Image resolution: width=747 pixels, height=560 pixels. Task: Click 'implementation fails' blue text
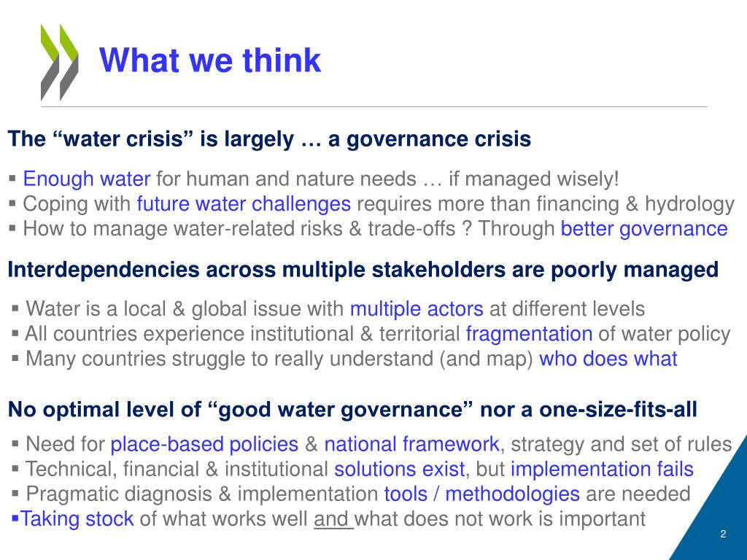coord(602,469)
